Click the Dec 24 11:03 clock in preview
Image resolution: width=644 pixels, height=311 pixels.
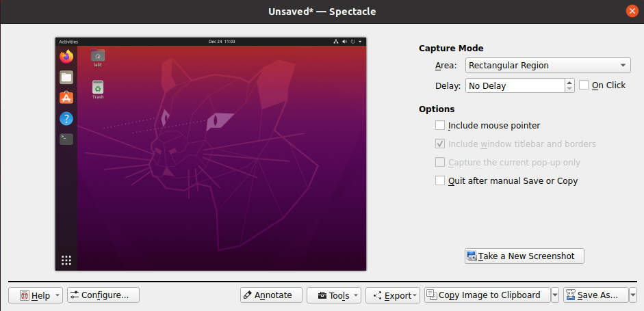point(222,42)
